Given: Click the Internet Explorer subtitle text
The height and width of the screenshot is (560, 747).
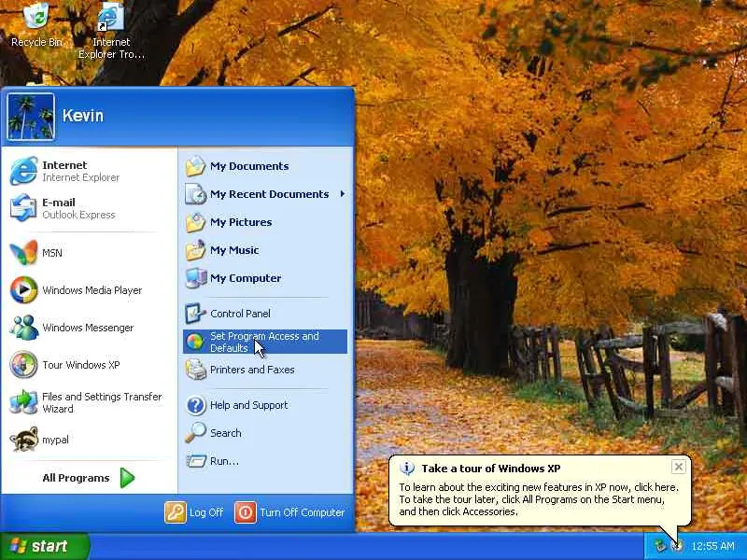Looking at the screenshot, I should point(81,177).
